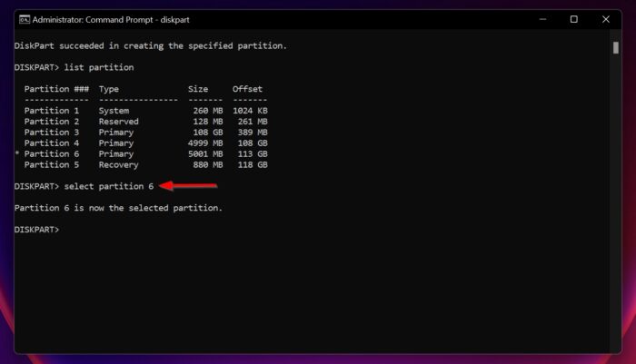Click the 'Type' column header
This screenshot has width=636, height=364.
tap(109, 89)
